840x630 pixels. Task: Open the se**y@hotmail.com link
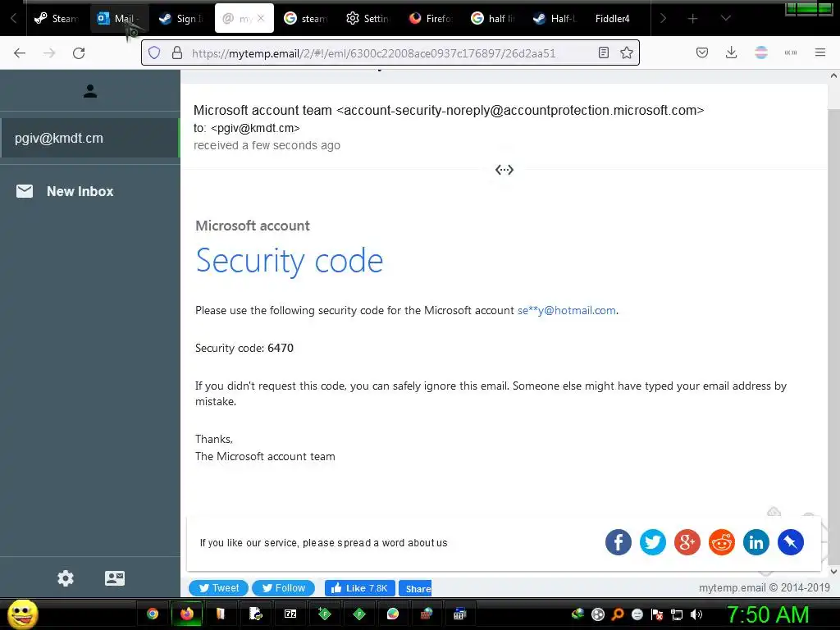click(566, 311)
